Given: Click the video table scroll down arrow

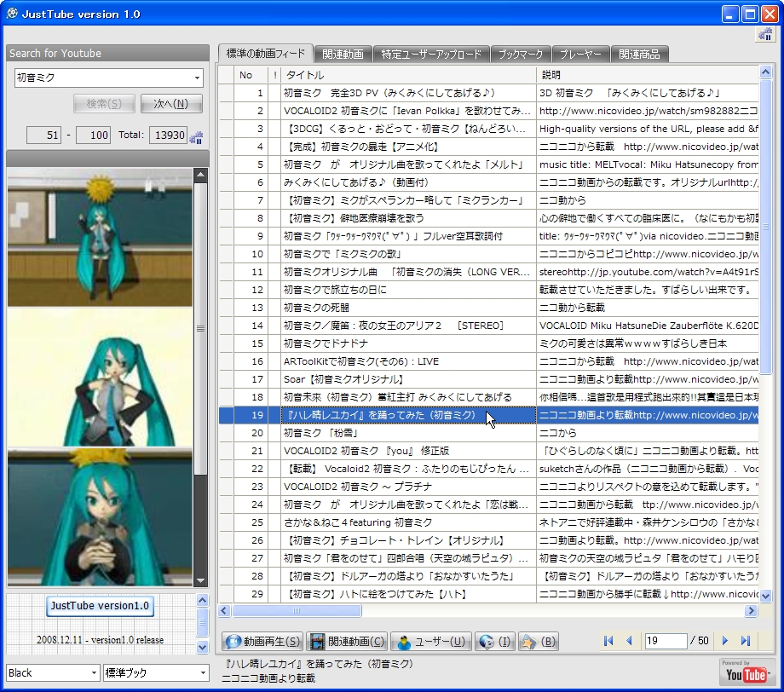Looking at the screenshot, I should tap(765, 596).
